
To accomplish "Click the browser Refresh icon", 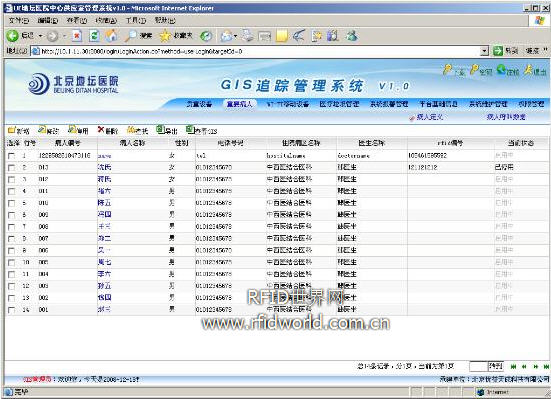I will point(94,36).
